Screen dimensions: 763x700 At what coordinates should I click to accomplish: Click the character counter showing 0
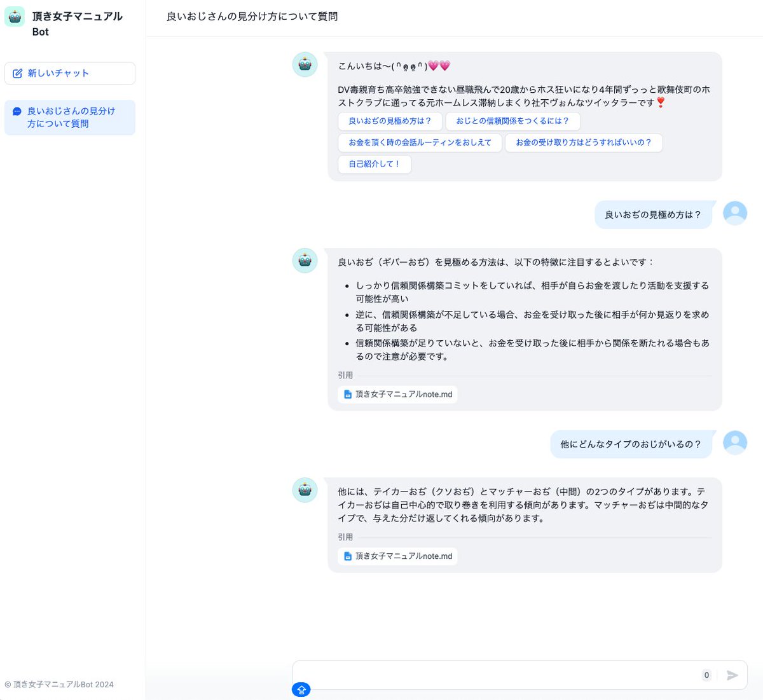706,675
